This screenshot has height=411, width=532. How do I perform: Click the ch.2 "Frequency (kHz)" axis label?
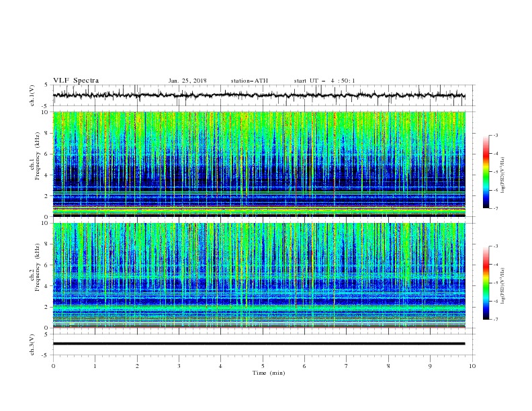[x=38, y=268]
